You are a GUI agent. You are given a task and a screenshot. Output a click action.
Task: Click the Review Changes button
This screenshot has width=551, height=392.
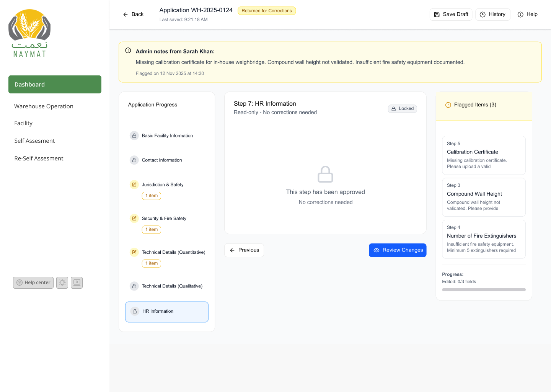[x=398, y=250]
